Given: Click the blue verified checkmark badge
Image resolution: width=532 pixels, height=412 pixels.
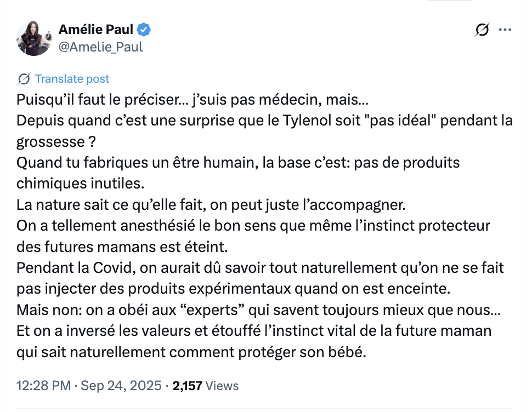Looking at the screenshot, I should tap(144, 30).
